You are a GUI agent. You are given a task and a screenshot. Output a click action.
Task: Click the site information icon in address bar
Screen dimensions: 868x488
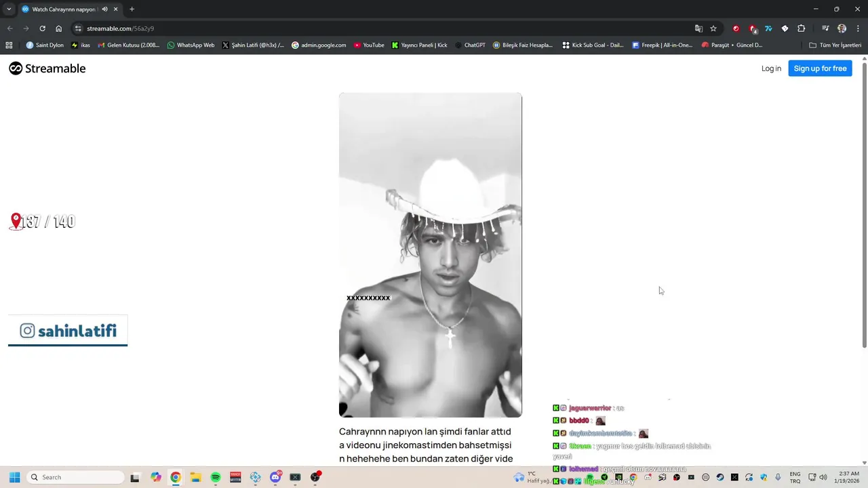click(x=78, y=28)
